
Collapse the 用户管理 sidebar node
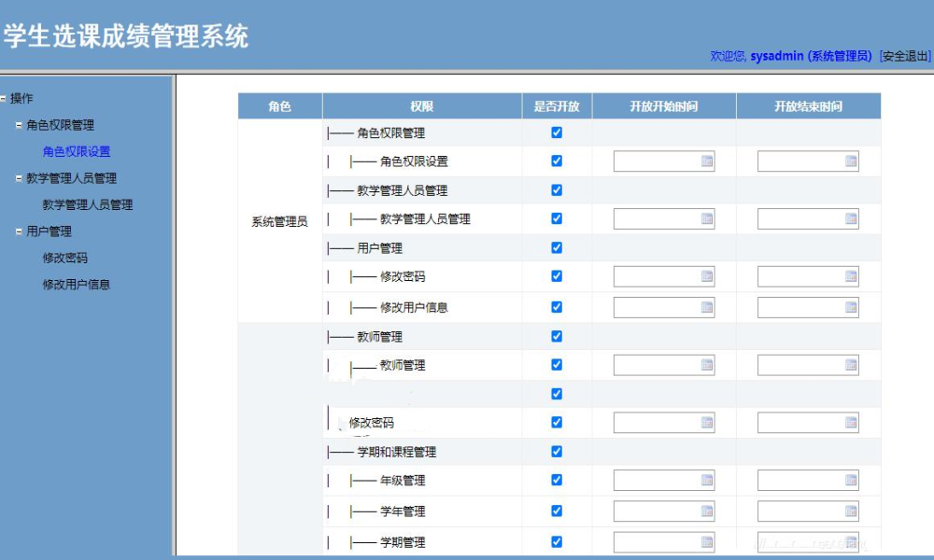click(x=19, y=231)
